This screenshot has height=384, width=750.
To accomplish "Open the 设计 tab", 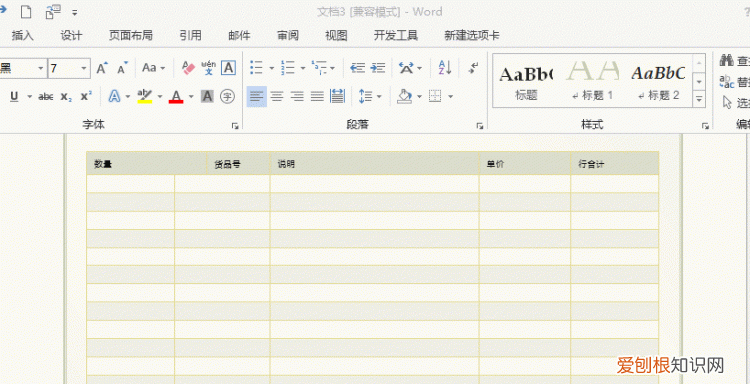I will click(71, 35).
